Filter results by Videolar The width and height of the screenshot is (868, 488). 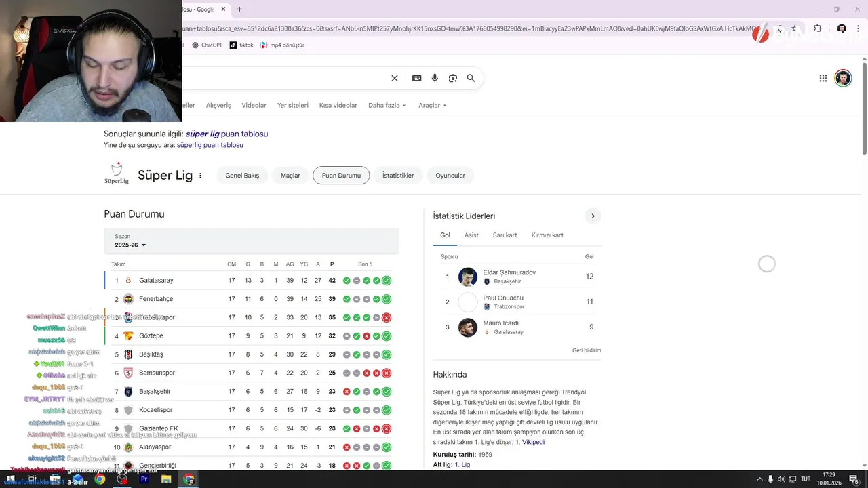coord(254,106)
